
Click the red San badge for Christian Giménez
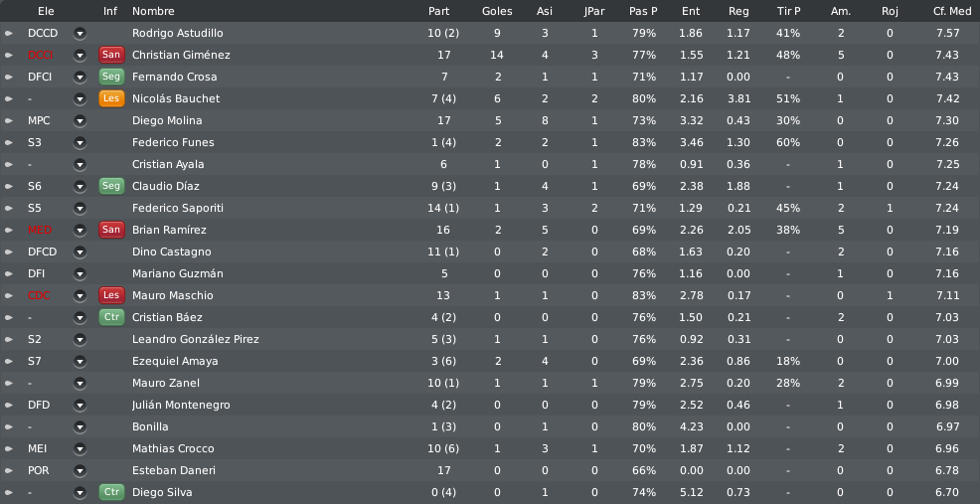[x=110, y=55]
